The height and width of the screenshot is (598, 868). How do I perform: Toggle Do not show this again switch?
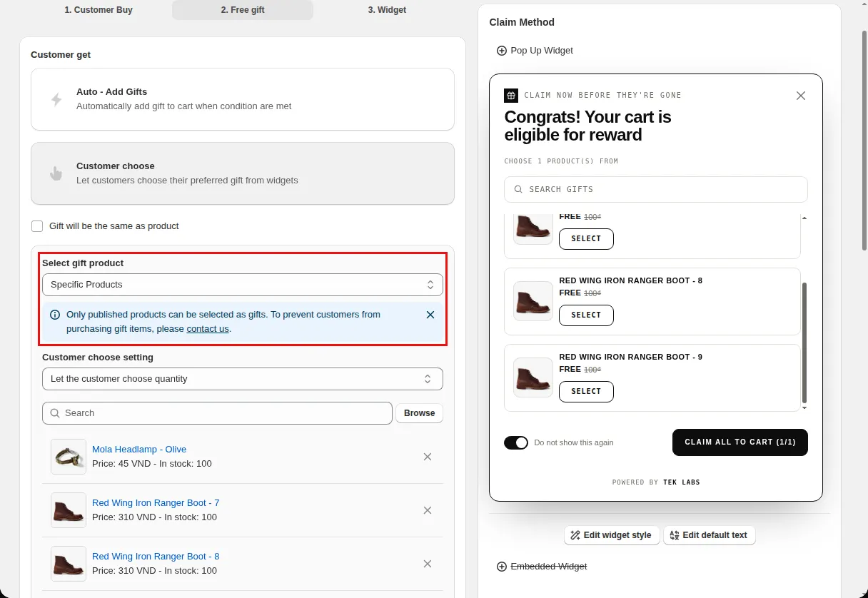coord(516,443)
